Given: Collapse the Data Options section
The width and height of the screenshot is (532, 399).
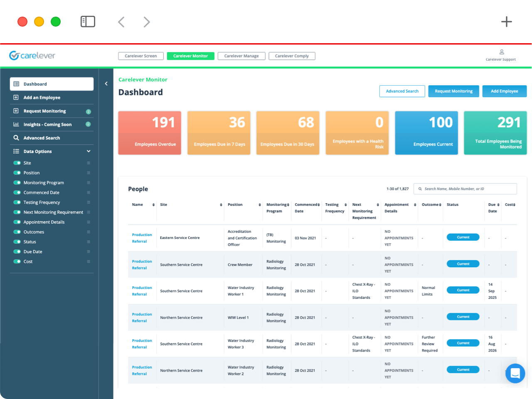Looking at the screenshot, I should click(88, 151).
